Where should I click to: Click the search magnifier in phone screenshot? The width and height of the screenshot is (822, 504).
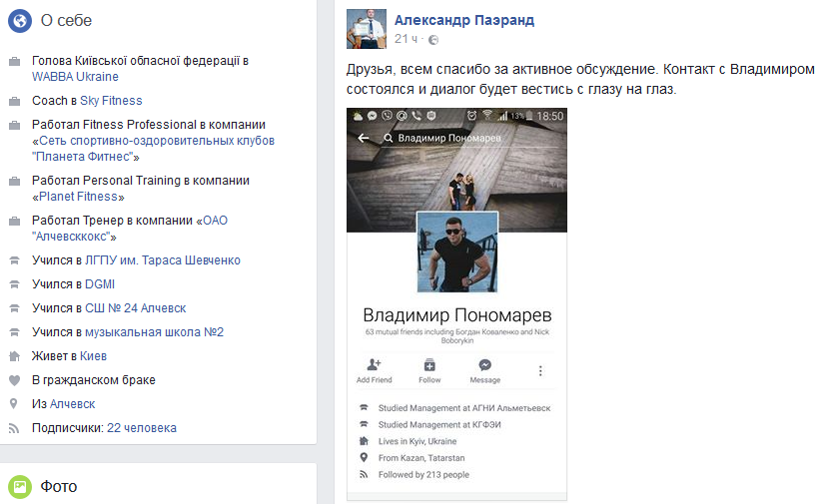(x=386, y=139)
